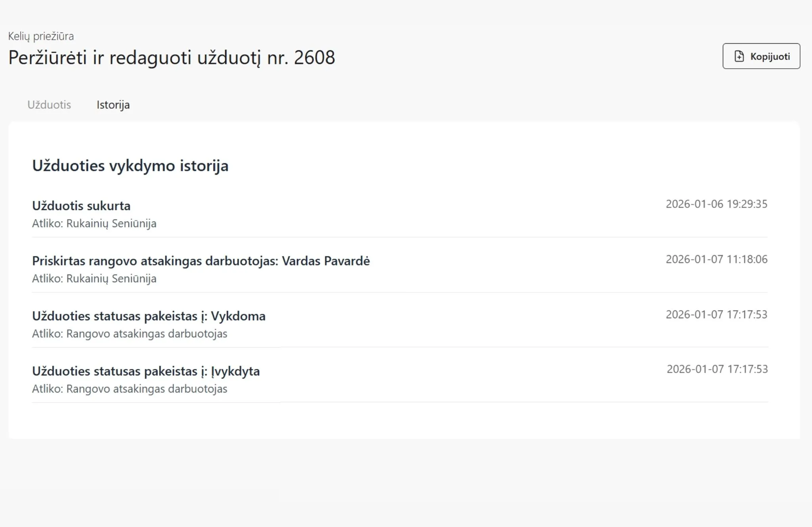
Task: Click the copy document icon
Action: 739,56
